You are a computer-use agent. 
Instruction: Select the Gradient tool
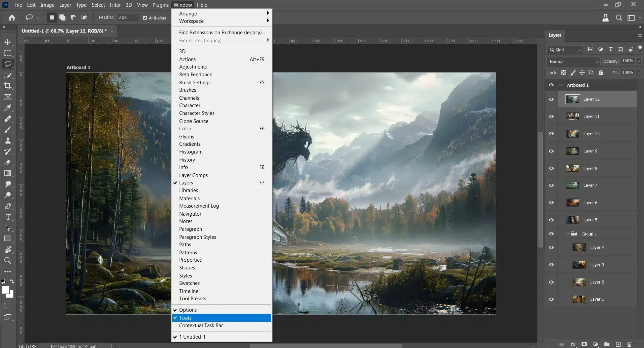click(7, 173)
